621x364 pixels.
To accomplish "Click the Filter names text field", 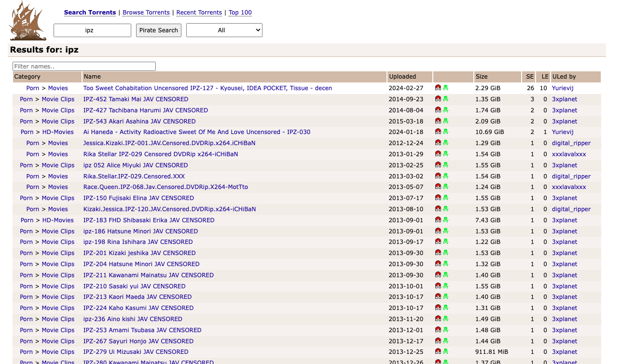I will [84, 67].
